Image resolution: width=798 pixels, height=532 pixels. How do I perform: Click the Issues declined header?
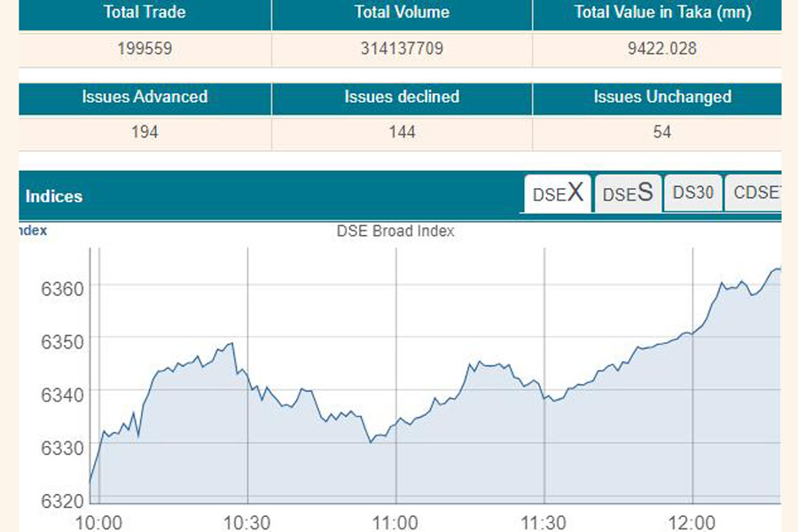[x=402, y=98]
